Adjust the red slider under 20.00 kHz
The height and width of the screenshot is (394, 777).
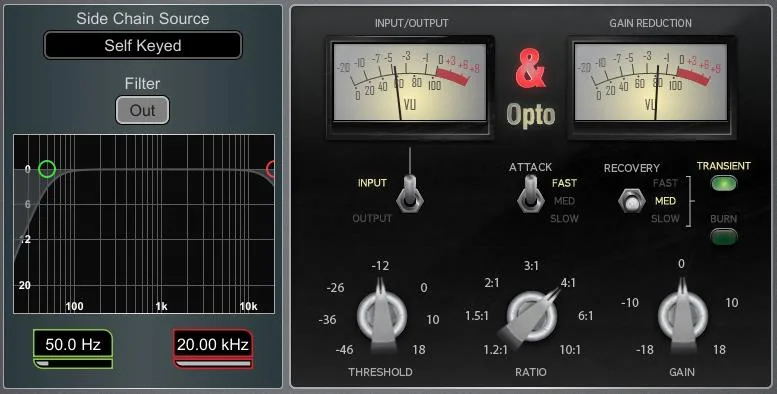[213, 364]
